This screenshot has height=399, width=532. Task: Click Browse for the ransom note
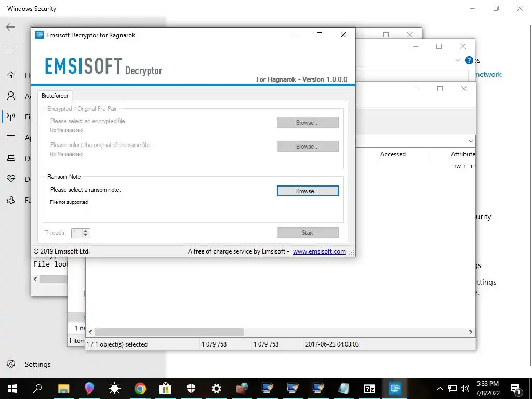308,191
